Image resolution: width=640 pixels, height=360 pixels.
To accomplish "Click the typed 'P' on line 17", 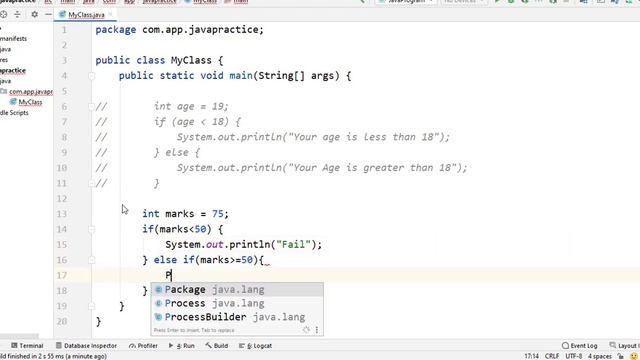I will click(168, 276).
